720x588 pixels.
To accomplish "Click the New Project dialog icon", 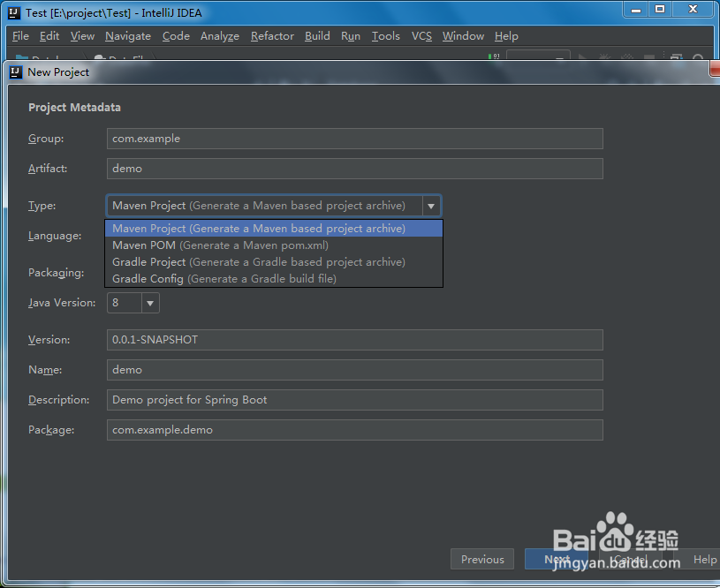I will [x=16, y=72].
